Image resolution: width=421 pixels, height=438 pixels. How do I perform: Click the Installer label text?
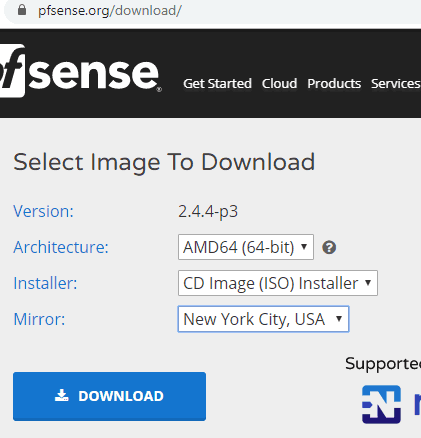click(x=45, y=283)
